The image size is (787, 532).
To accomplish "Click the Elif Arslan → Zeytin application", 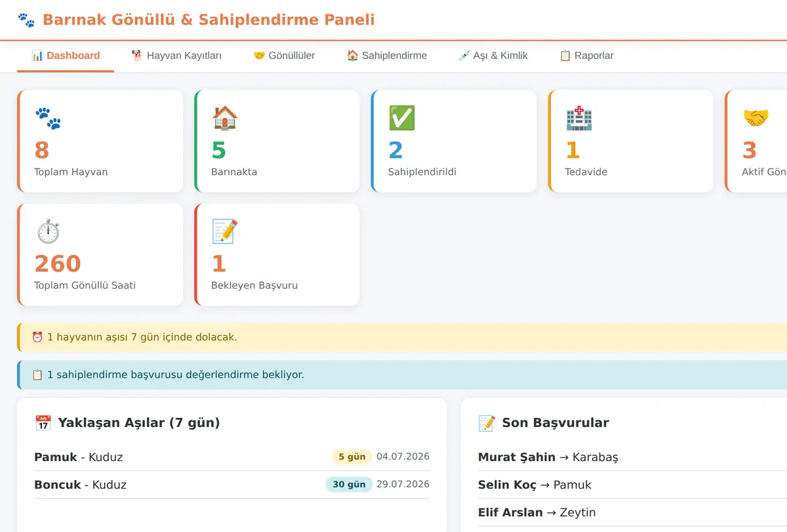I will (632, 512).
